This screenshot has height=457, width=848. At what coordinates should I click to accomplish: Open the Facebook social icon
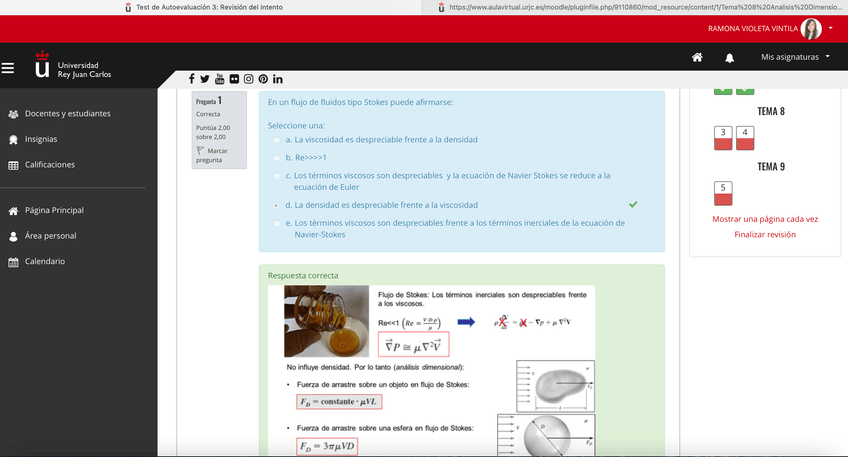191,79
